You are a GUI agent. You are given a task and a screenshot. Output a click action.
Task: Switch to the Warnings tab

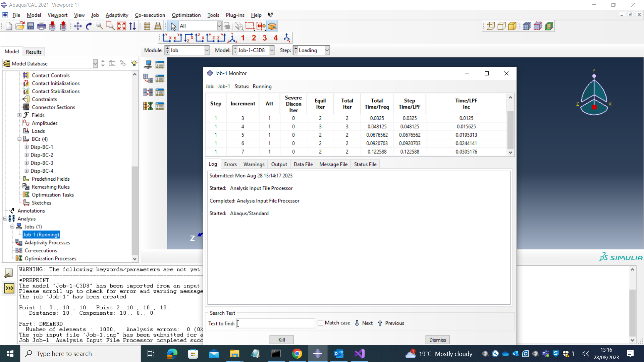click(254, 164)
